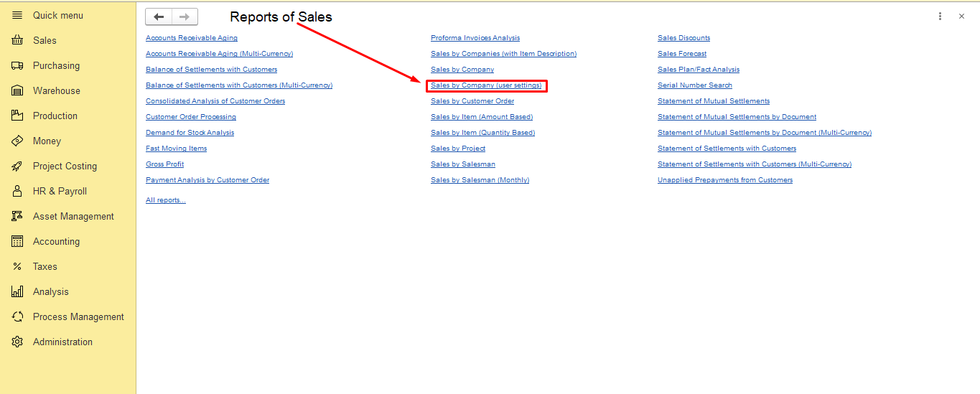
Task: Open the Accounts Receivable Aging report
Action: pyautogui.click(x=192, y=38)
